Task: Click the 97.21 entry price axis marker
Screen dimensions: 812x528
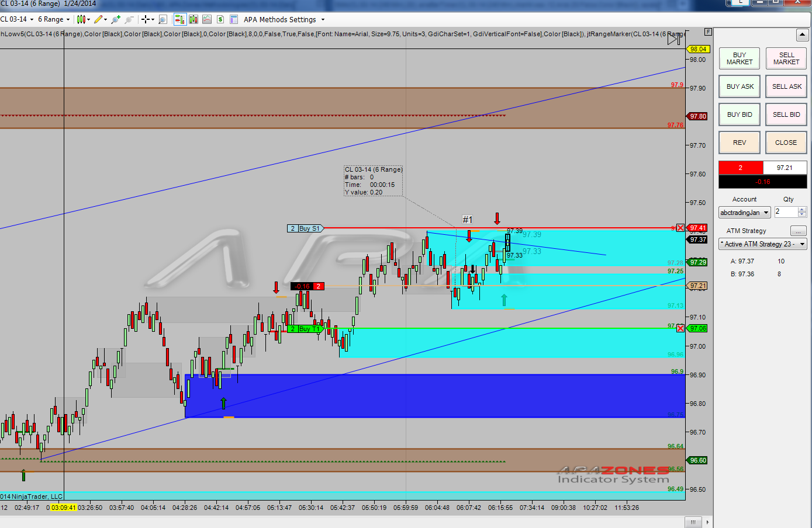Action: click(x=698, y=286)
